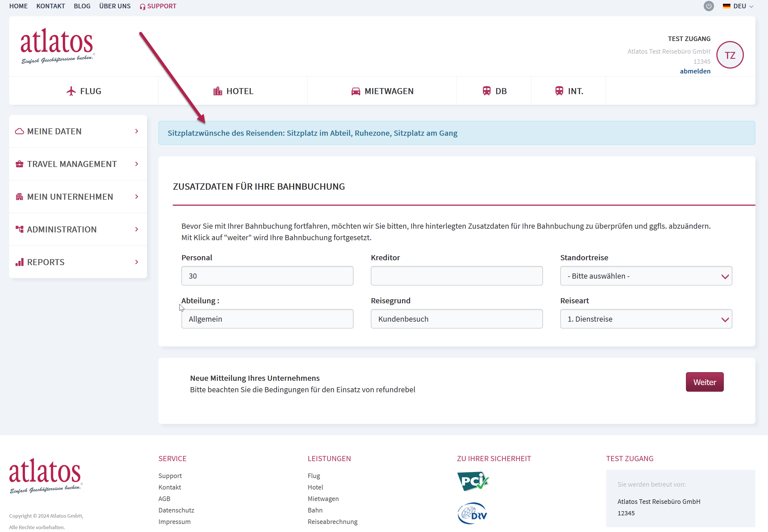
Task: Click the car icon beside MIETWAGEN
Action: [x=356, y=91]
